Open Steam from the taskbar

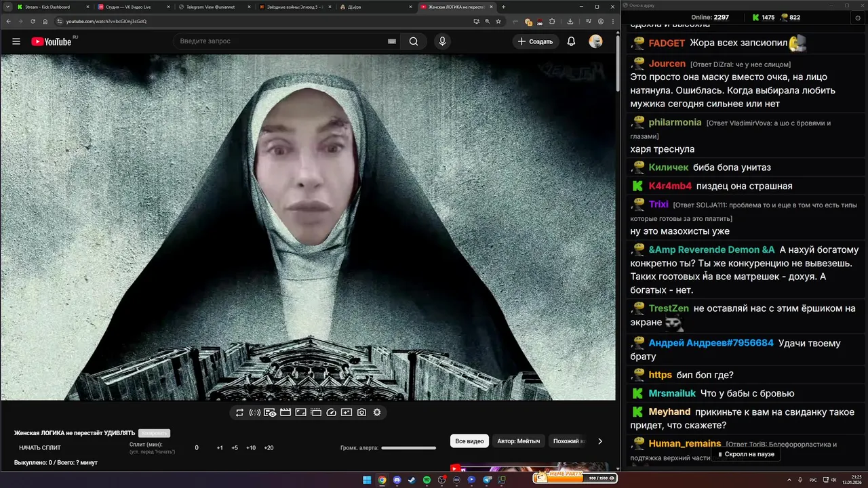tap(412, 480)
